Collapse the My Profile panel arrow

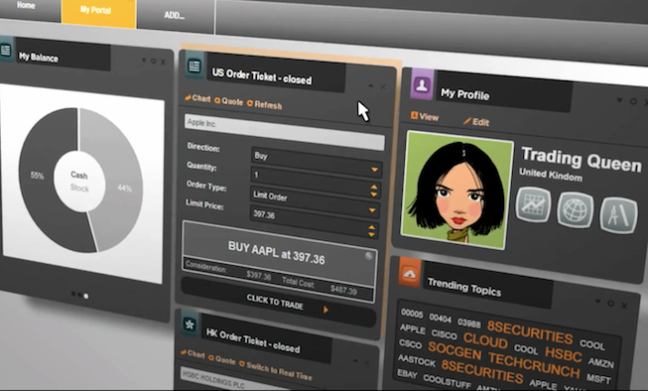[x=620, y=100]
